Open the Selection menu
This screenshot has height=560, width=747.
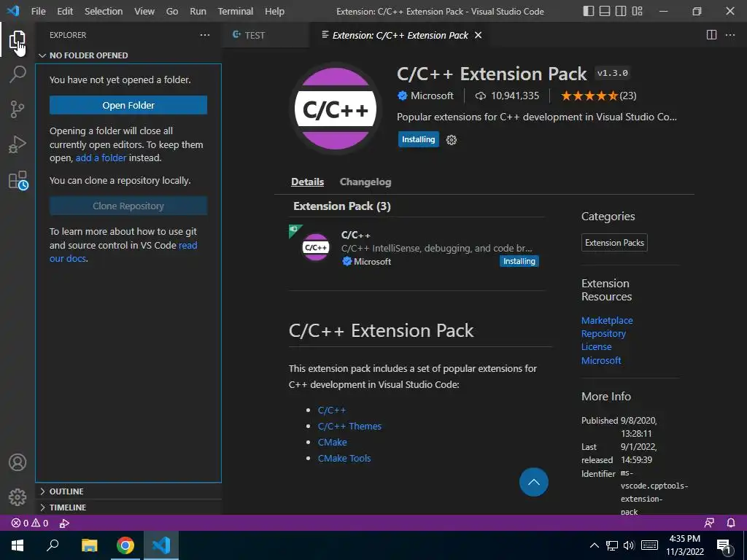104,11
